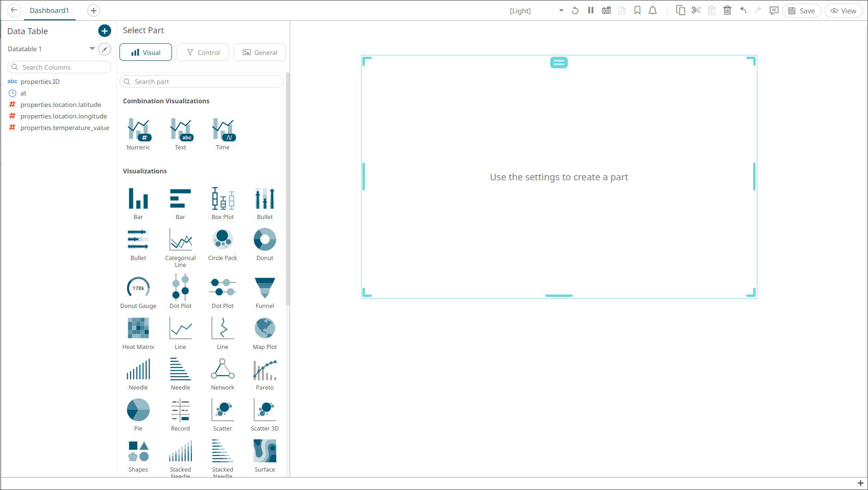Select the Surface plot

pyautogui.click(x=265, y=456)
